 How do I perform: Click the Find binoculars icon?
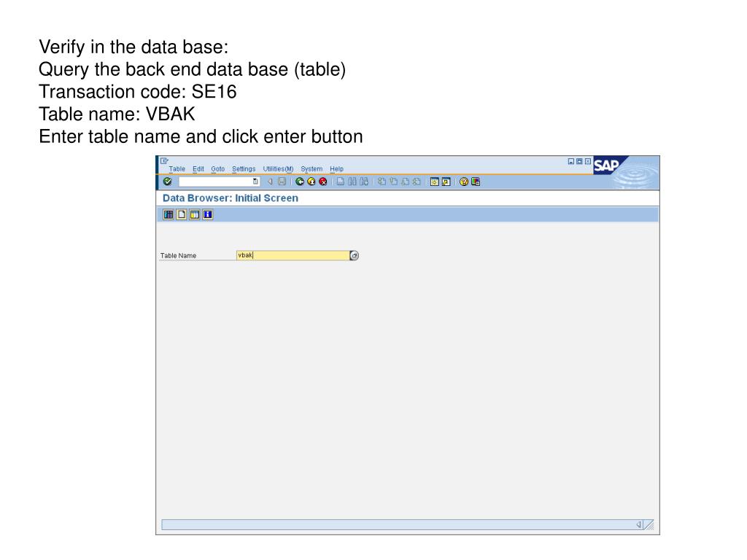352,182
